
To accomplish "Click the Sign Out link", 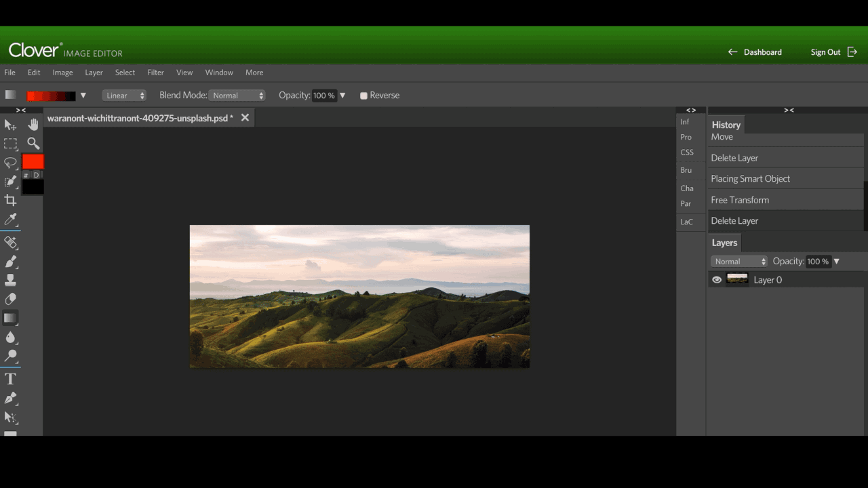I will [825, 52].
